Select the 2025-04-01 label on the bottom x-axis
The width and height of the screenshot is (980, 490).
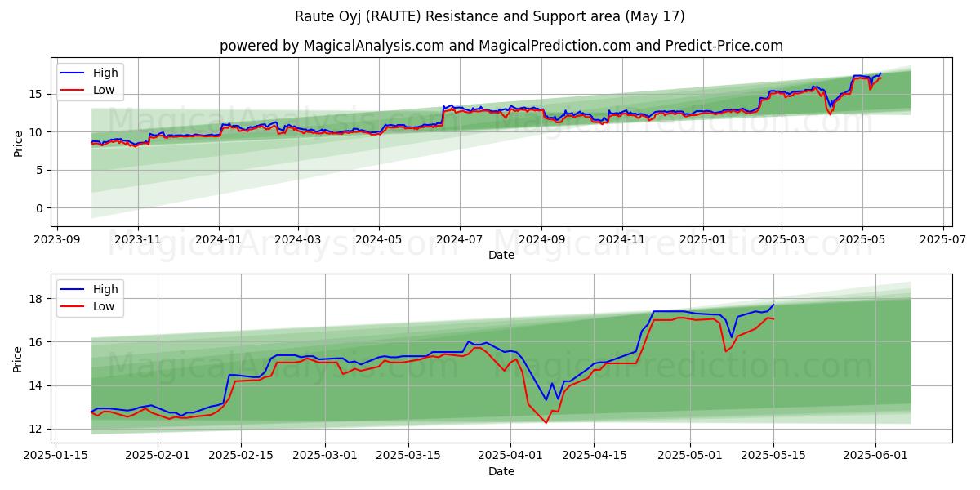pos(510,457)
